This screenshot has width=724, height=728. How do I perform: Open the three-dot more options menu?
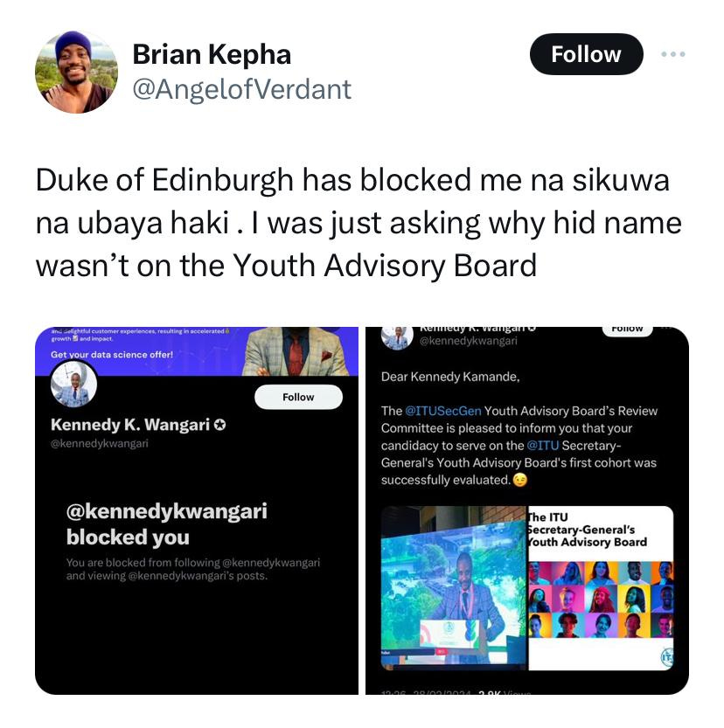pyautogui.click(x=673, y=54)
